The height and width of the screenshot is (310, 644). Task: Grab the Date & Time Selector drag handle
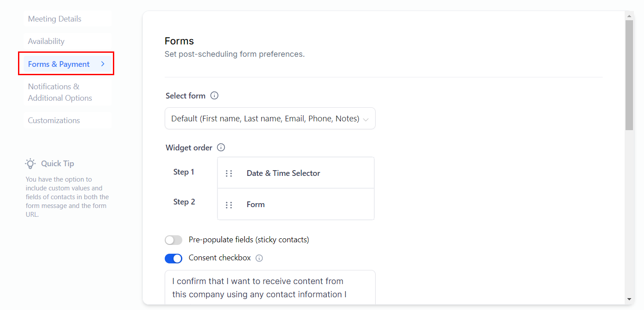[229, 173]
